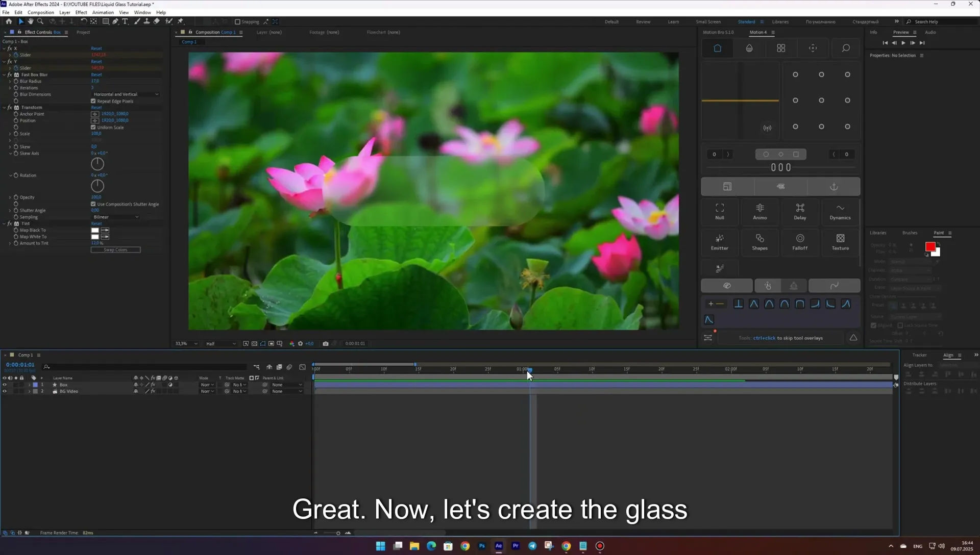Click the Motion Bro Null tool
Image resolution: width=980 pixels, height=555 pixels.
pos(720,211)
